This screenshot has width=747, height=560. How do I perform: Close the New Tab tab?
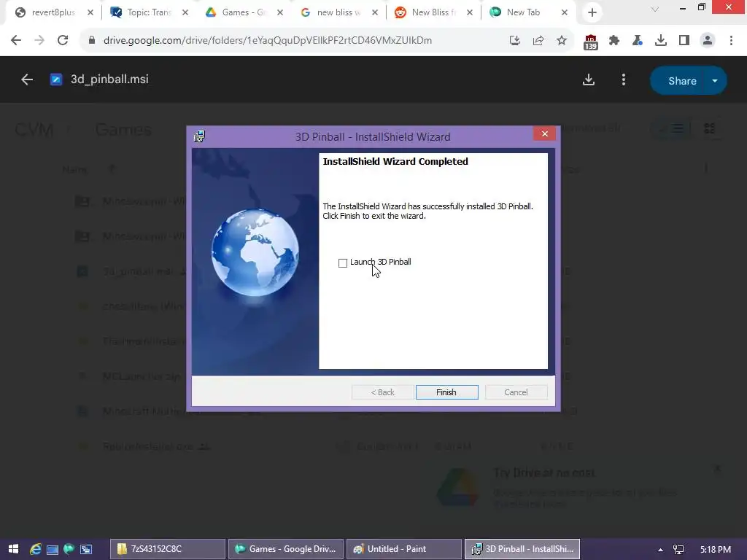tap(565, 12)
